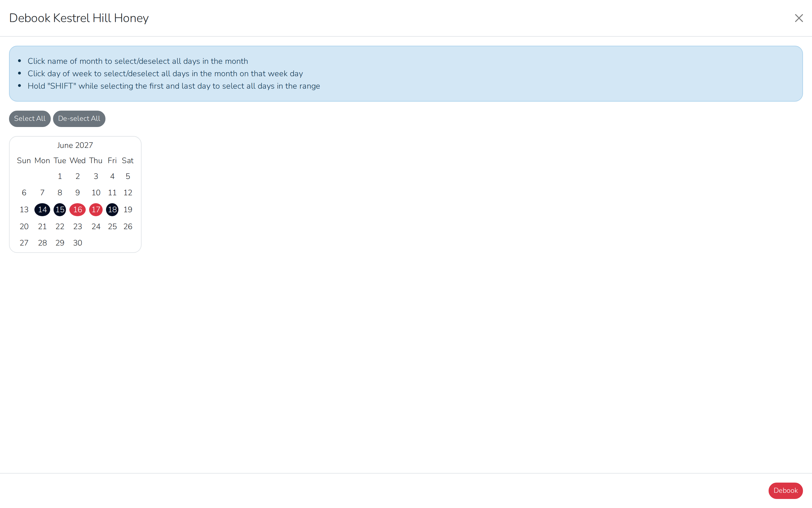Deselect the highlighted day 15

pyautogui.click(x=60, y=210)
